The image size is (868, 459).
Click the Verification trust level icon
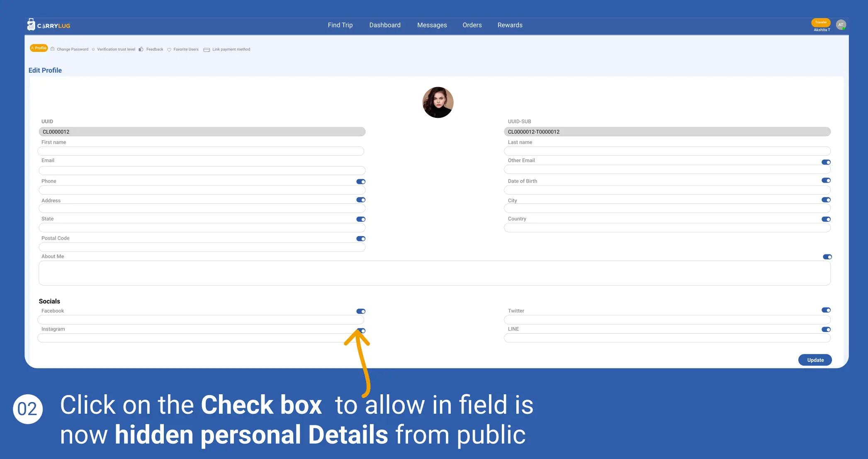(x=93, y=49)
